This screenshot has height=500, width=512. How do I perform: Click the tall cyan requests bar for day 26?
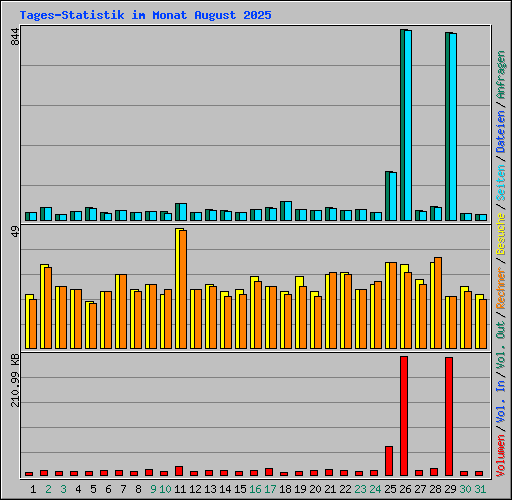(x=408, y=125)
